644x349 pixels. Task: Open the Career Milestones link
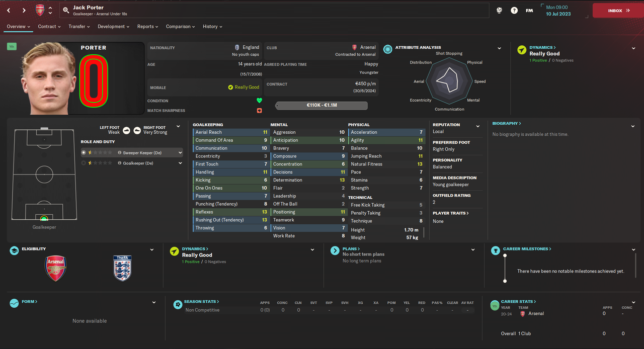click(527, 249)
